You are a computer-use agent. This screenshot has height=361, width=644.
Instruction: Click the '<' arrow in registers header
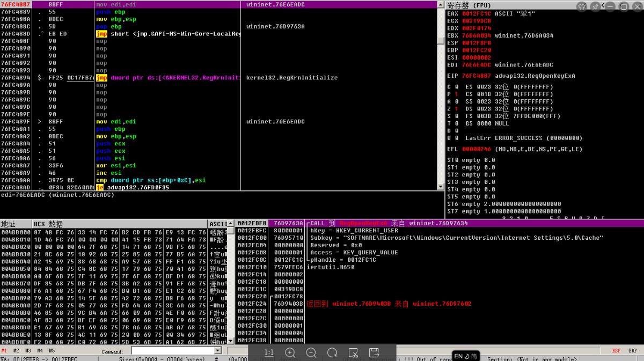604,5
